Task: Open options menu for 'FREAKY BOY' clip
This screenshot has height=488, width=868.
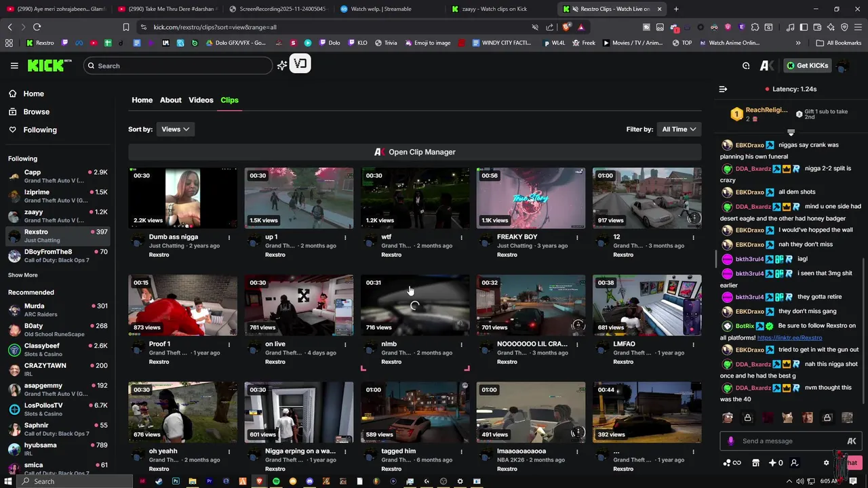Action: tap(577, 237)
